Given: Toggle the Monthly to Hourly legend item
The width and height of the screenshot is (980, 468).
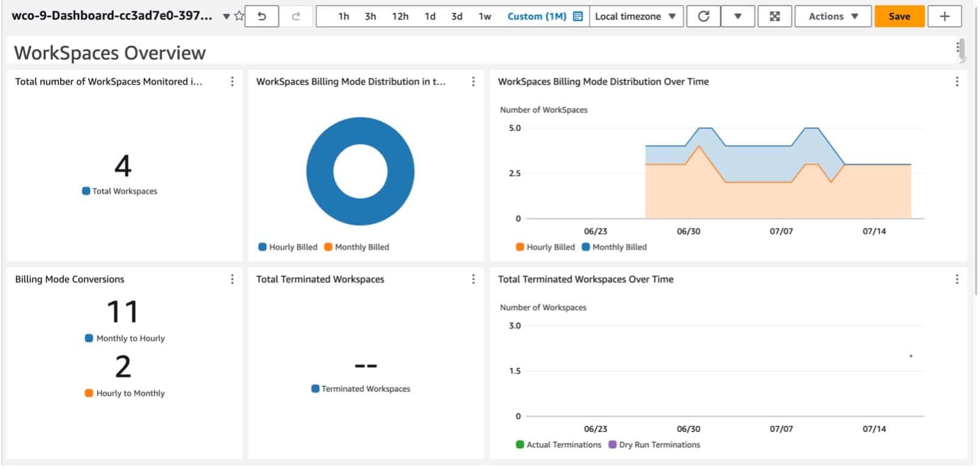Looking at the screenshot, I should click(x=125, y=338).
